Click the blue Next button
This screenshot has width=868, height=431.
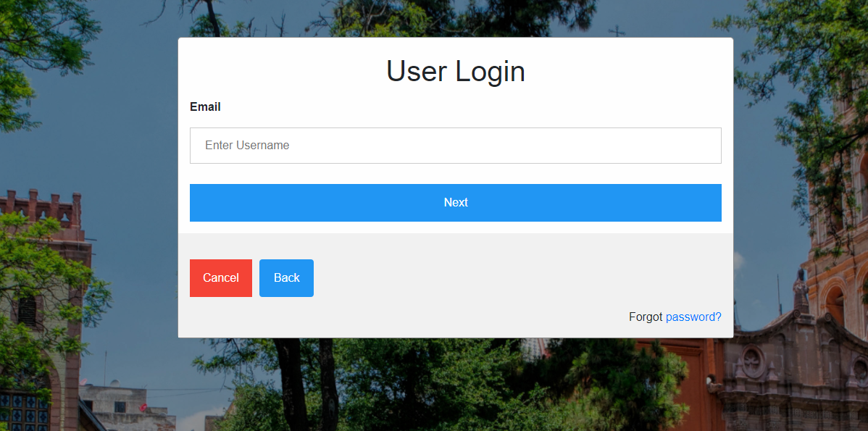[456, 203]
